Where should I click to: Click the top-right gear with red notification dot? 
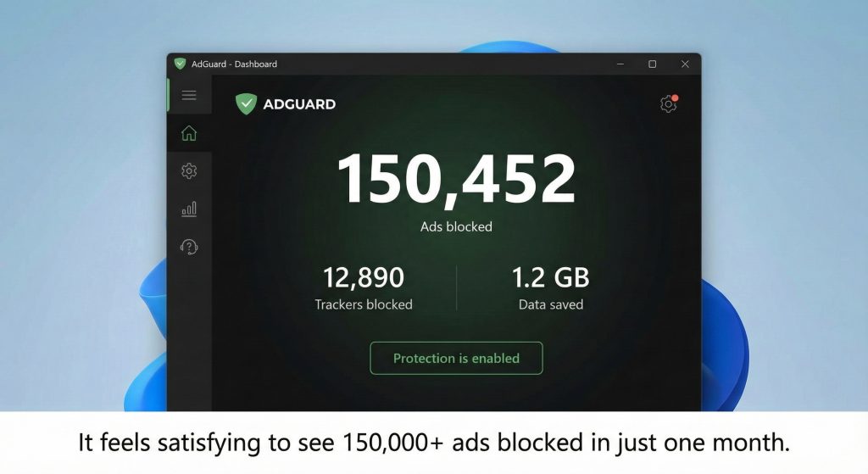(x=668, y=104)
